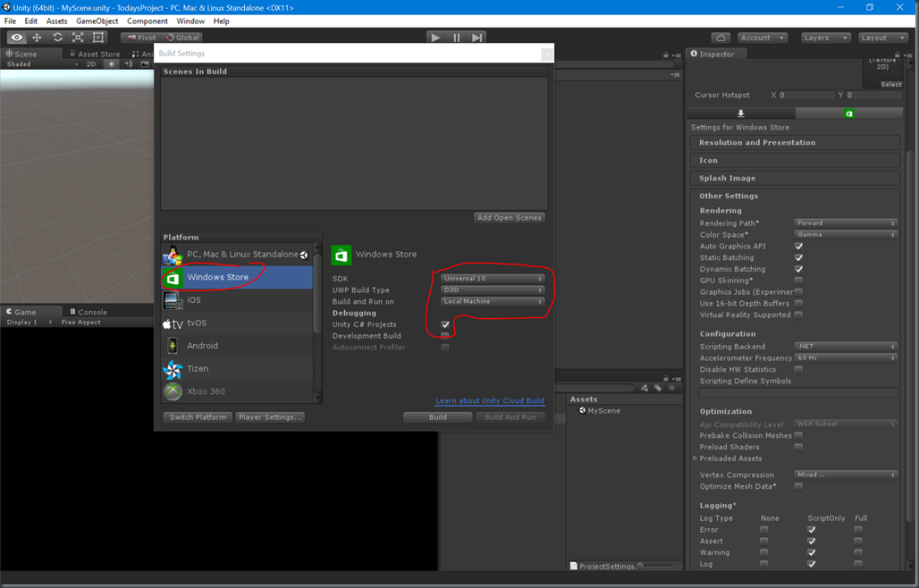Click the Step frame button
The image size is (919, 588).
coord(477,38)
